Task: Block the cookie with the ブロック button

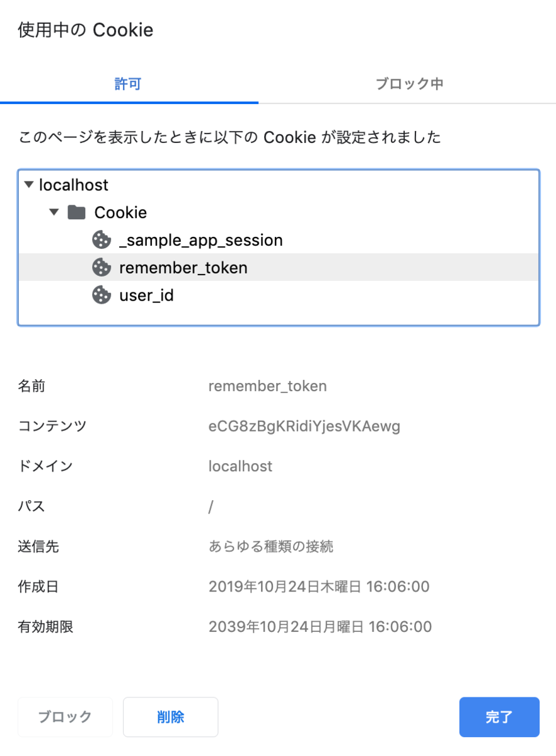Action: (65, 717)
